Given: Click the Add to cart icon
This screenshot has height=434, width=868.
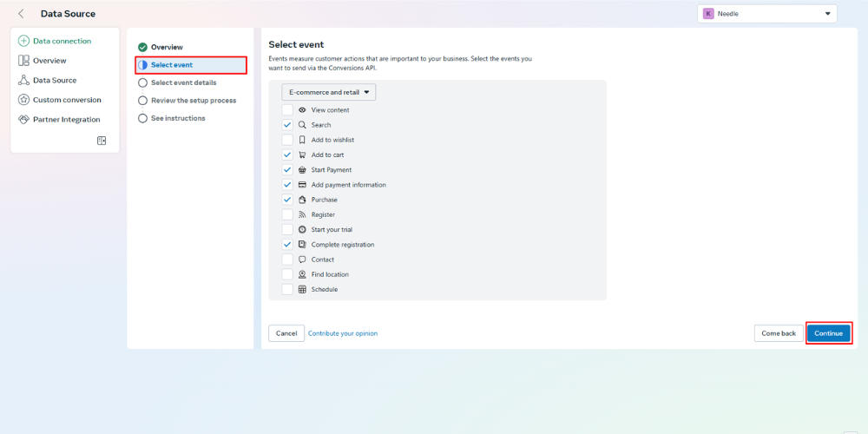Looking at the screenshot, I should coord(302,155).
